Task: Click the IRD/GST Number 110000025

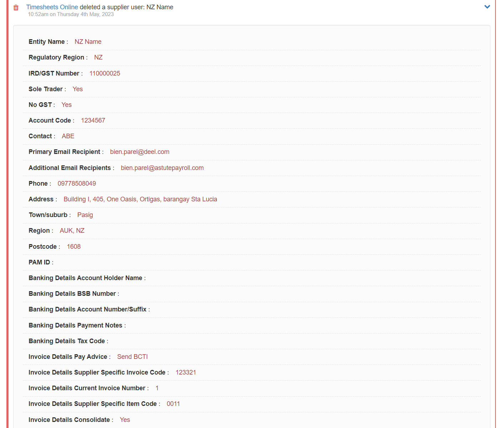Action: pos(105,73)
